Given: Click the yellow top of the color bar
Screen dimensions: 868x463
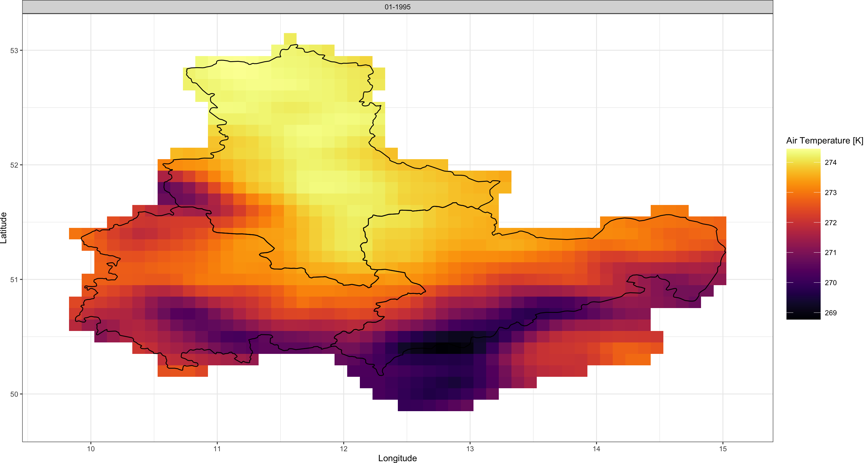Looking at the screenshot, I should tap(803, 152).
